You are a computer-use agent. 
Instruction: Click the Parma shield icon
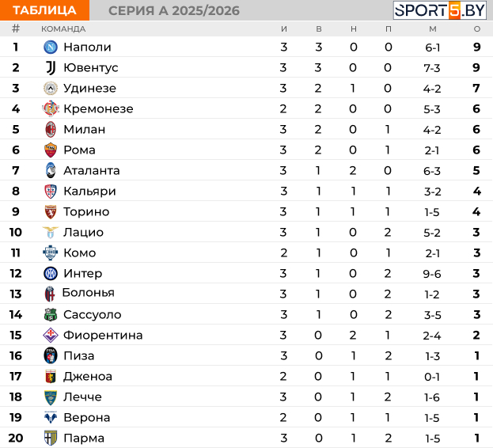coord(51,438)
